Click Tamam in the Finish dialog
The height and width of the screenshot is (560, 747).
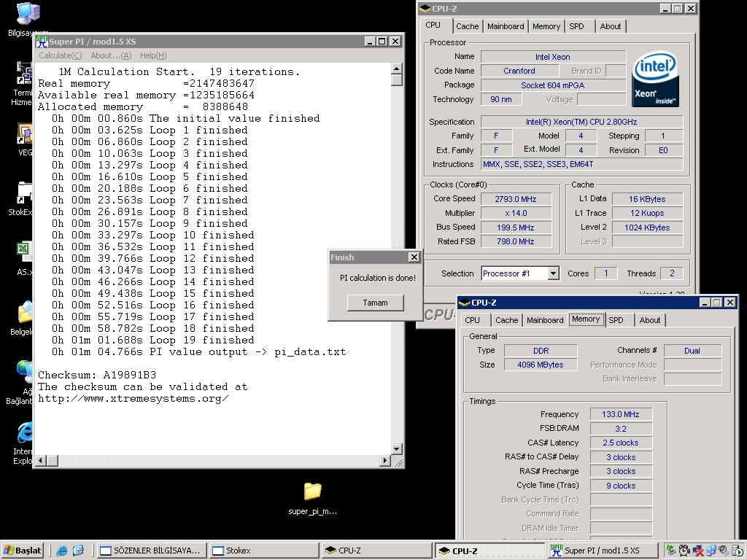(x=376, y=303)
